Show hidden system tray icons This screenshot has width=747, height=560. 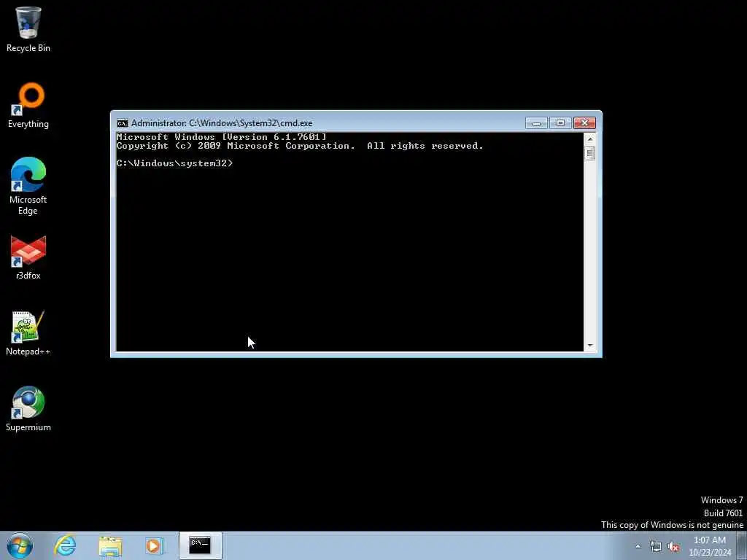click(638, 547)
